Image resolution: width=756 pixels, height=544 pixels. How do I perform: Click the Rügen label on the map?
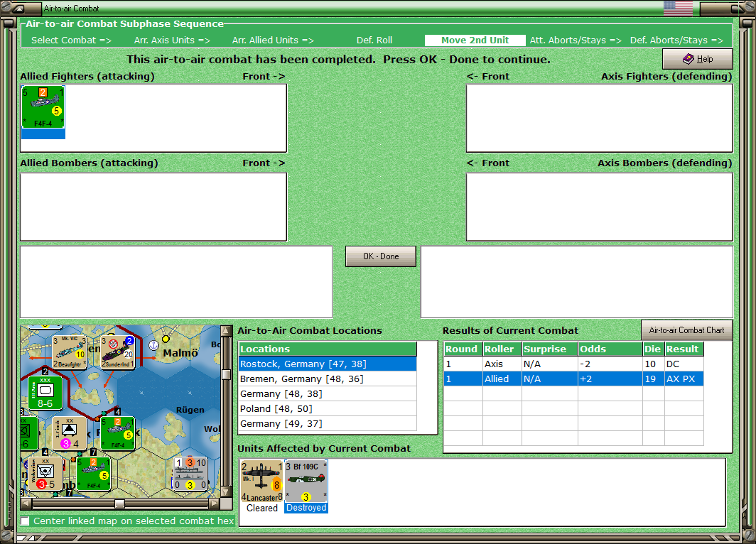pyautogui.click(x=190, y=410)
